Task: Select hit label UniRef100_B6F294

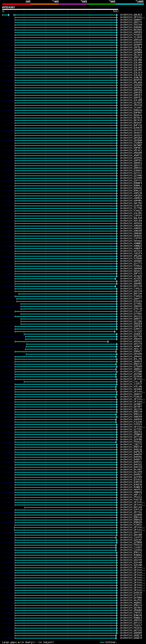Action: click(x=131, y=294)
